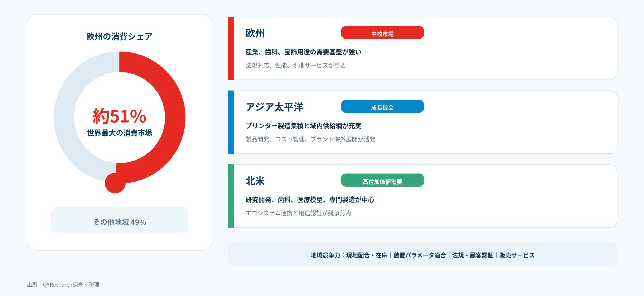Click the 約51% value in donut chart
The image size is (644, 296).
(x=119, y=116)
